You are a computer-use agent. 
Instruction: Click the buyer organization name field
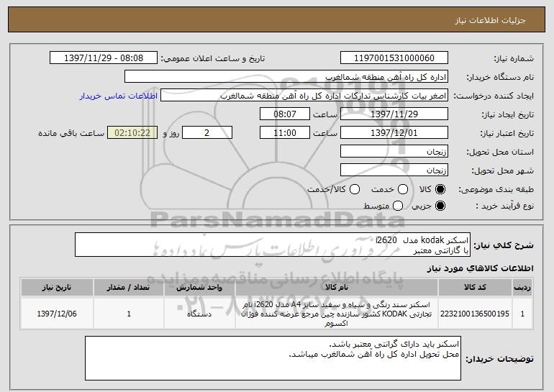[x=286, y=77]
